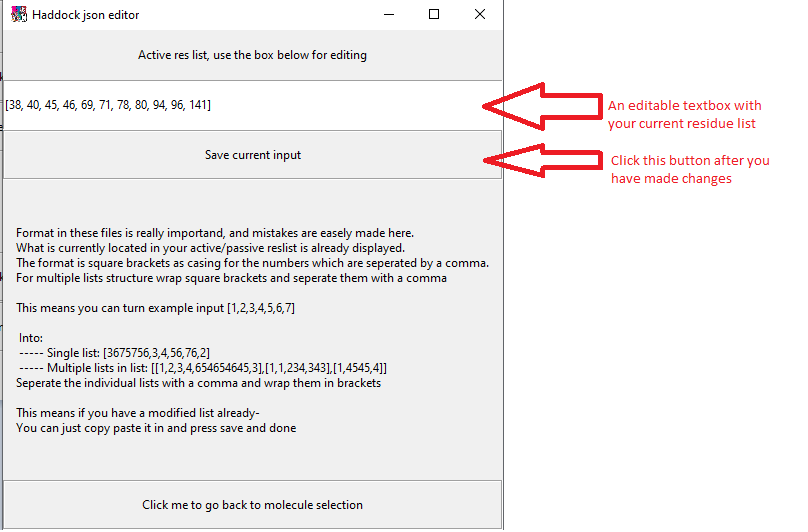Click 'This means if you have a modified list' line
The width and height of the screenshot is (808, 532).
pyautogui.click(x=138, y=413)
